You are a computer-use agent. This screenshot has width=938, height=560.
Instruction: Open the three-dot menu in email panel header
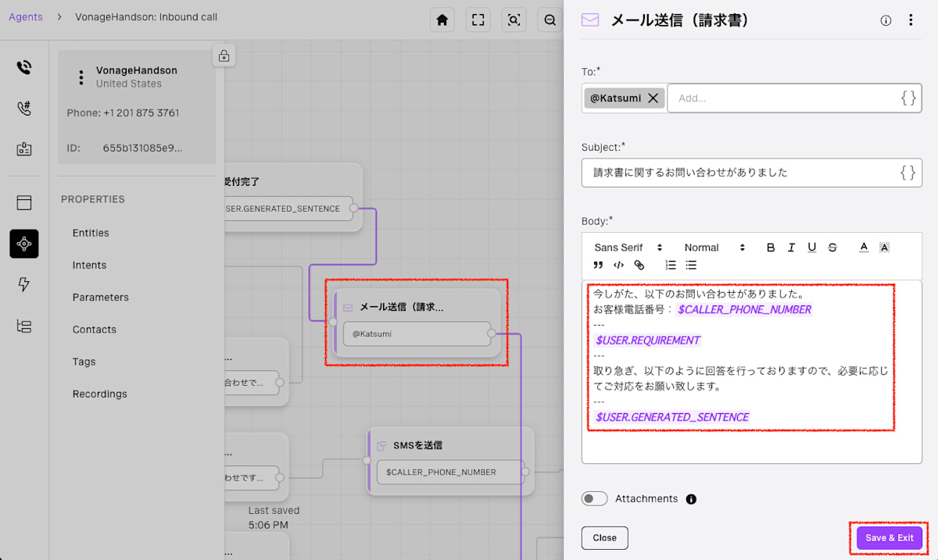(911, 20)
